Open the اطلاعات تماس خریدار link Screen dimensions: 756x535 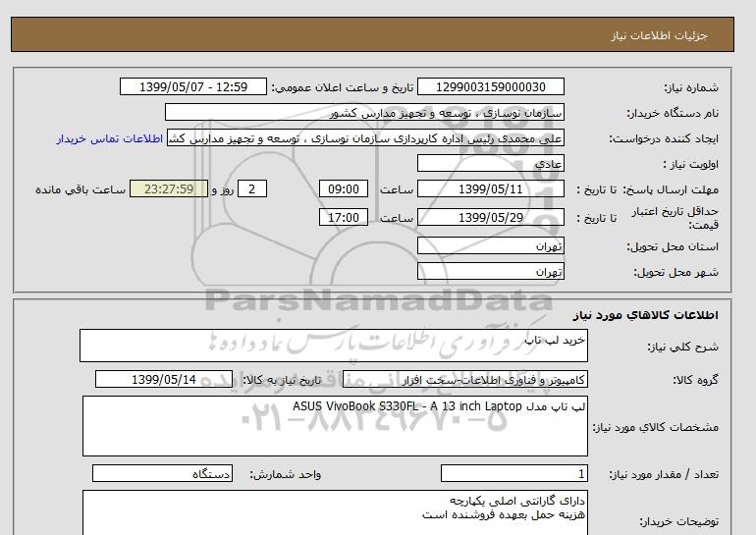tap(110, 138)
